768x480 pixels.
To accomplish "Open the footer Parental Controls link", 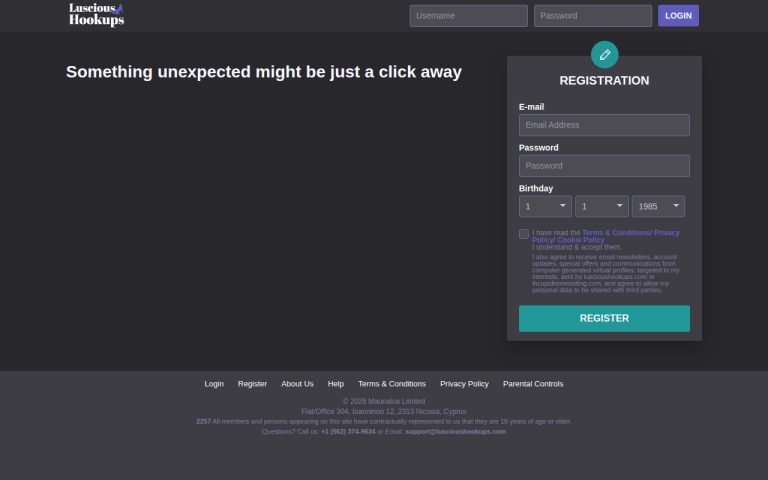I will tap(533, 384).
